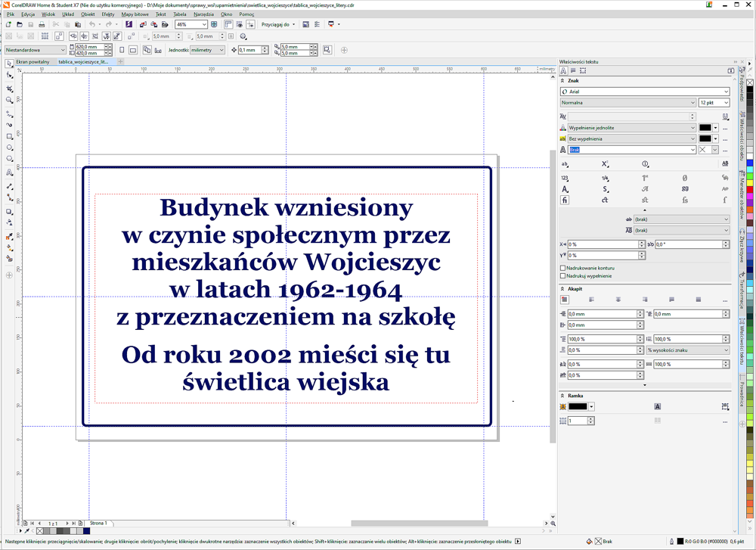The height and width of the screenshot is (550, 756).
Task: Click the Print icon in standard toolbar
Action: tap(42, 24)
